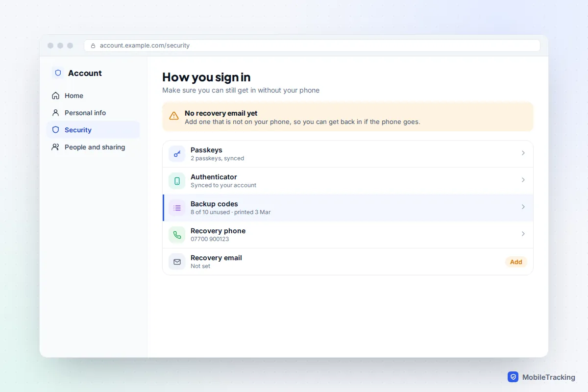Click the 'Add one that is not on your phone' text
The height and width of the screenshot is (392, 588).
[302, 122]
